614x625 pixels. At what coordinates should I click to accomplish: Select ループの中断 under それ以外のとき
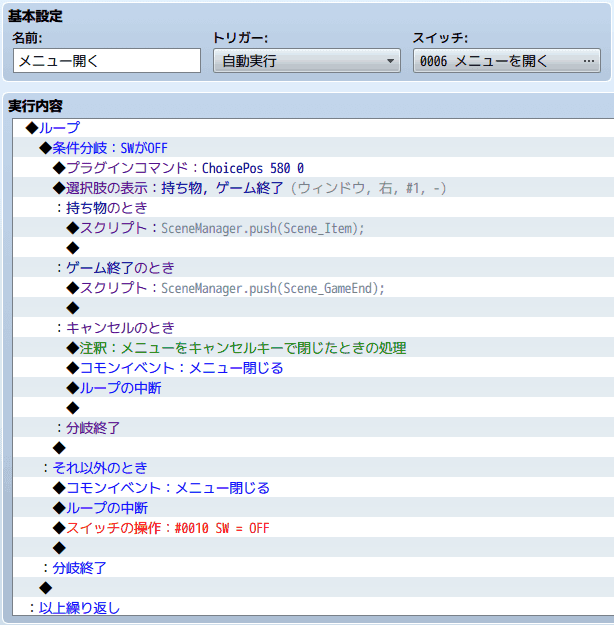point(313,508)
